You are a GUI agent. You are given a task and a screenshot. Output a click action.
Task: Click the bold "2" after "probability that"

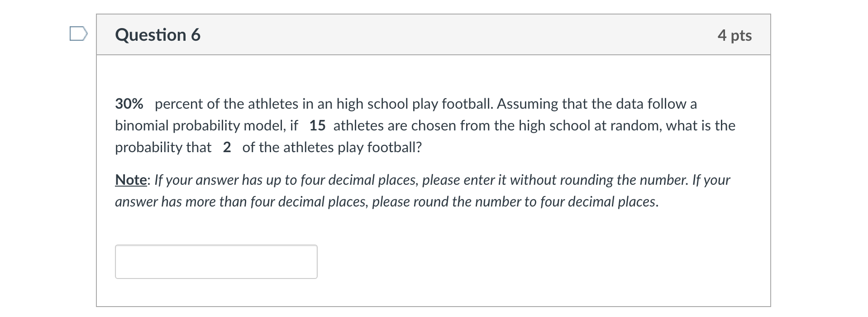tap(227, 147)
